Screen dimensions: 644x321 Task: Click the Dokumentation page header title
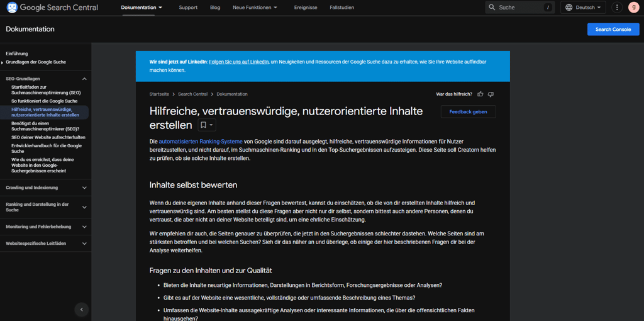30,29
